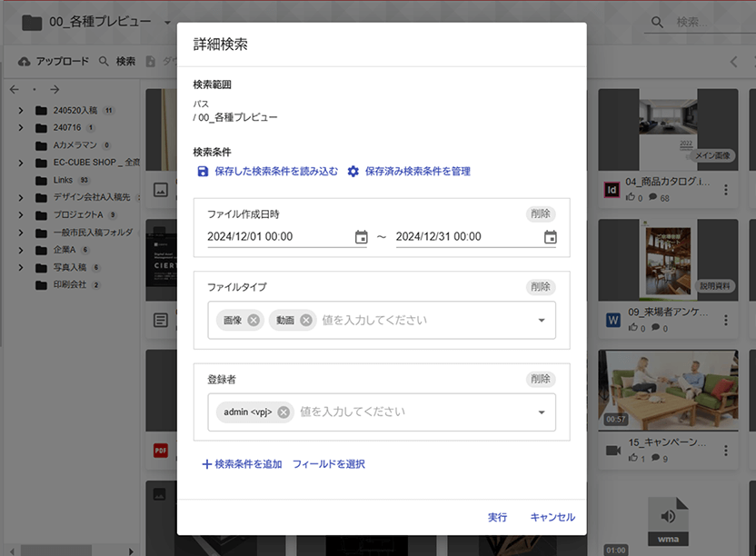This screenshot has width=756, height=556.
Task: Click the plus icon for 検索条件を追加
Action: [x=207, y=464]
